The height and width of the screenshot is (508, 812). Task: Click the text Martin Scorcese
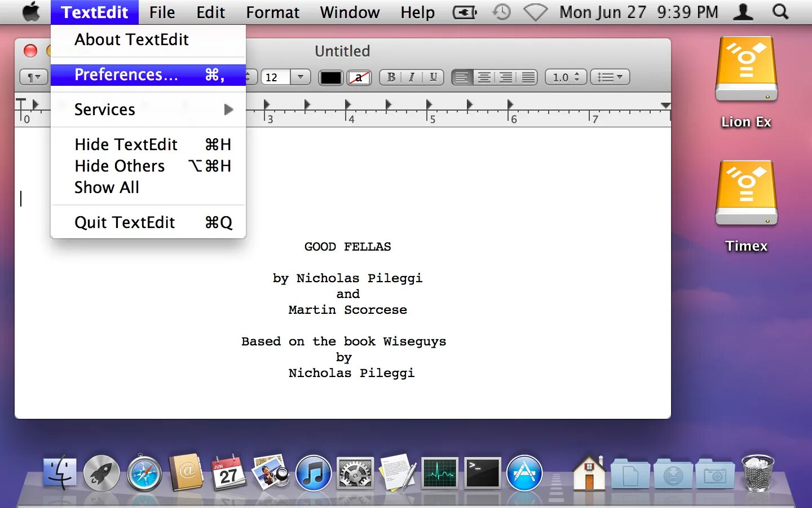point(347,310)
